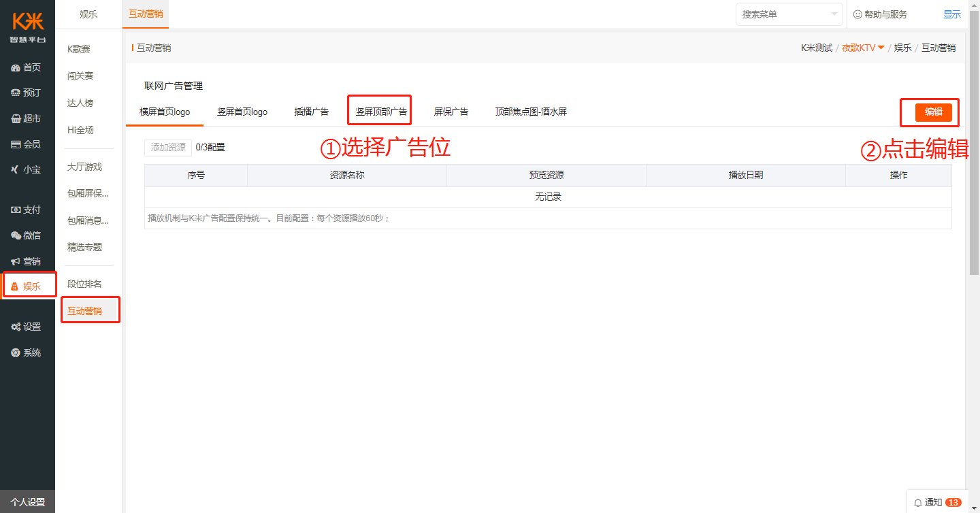The height and width of the screenshot is (513, 980).
Task: Open 小宝 in the left sidebar
Action: (27, 170)
